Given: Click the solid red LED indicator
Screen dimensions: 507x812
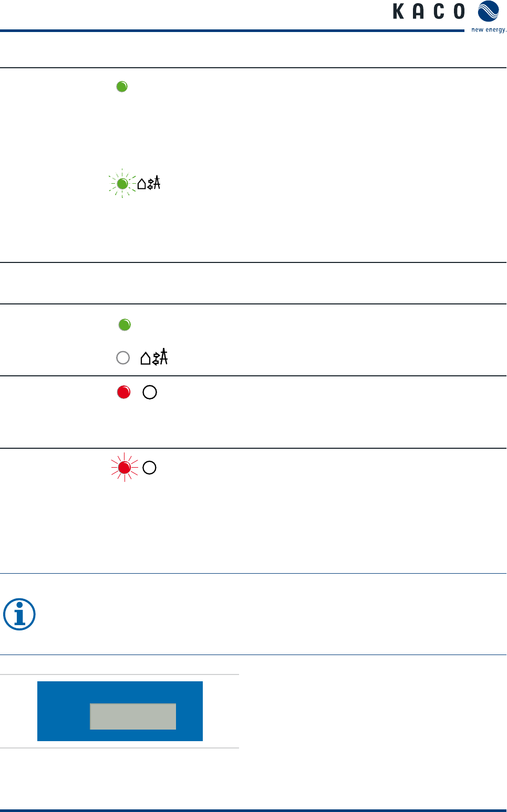Looking at the screenshot, I should pyautogui.click(x=124, y=392).
